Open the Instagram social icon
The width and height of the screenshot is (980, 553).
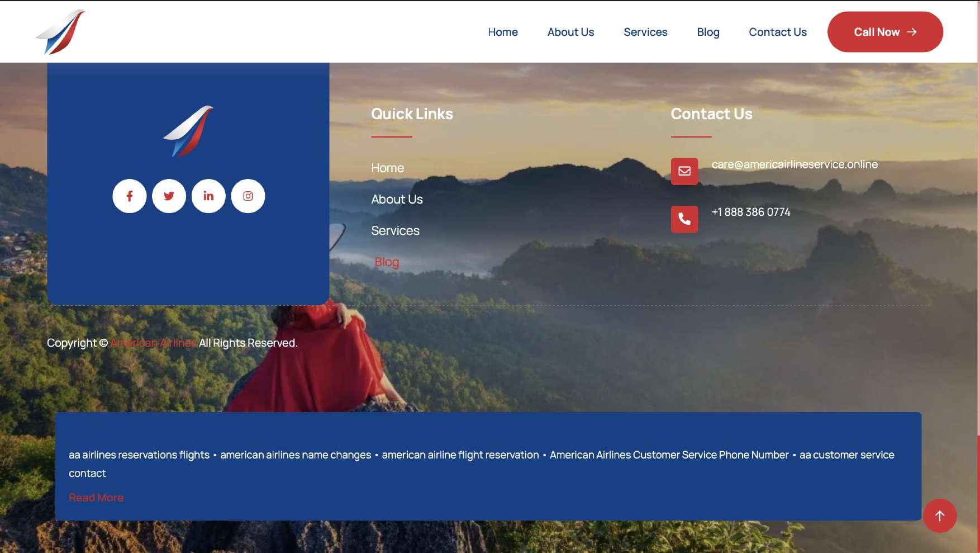click(x=248, y=196)
